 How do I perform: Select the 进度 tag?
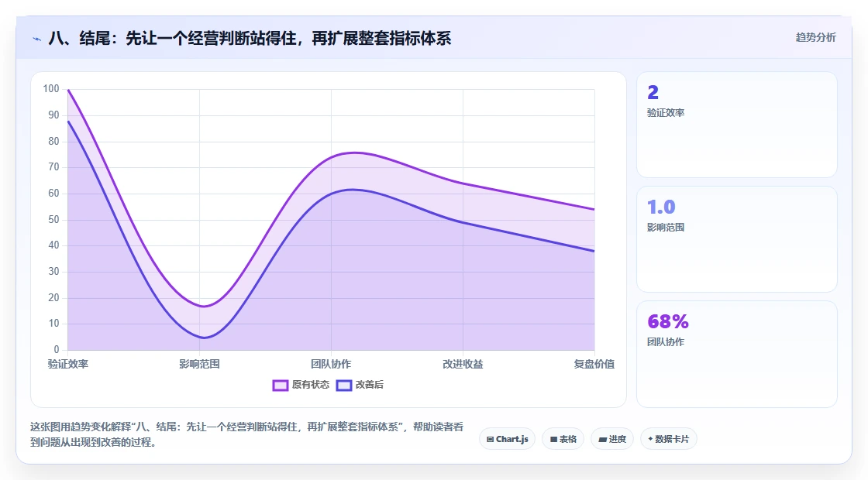(x=612, y=439)
